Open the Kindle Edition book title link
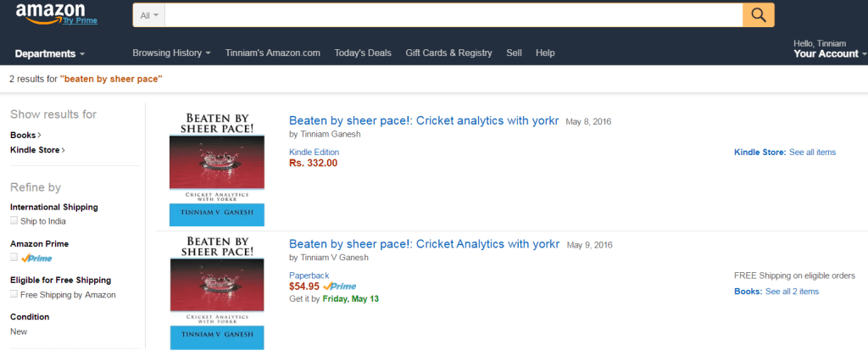868x356 pixels. click(424, 120)
